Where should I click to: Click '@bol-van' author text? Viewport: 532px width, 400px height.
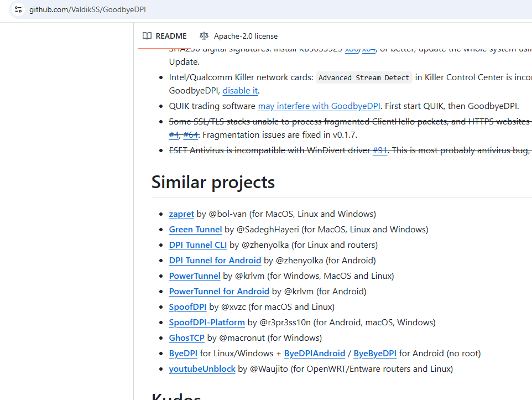tap(228, 214)
